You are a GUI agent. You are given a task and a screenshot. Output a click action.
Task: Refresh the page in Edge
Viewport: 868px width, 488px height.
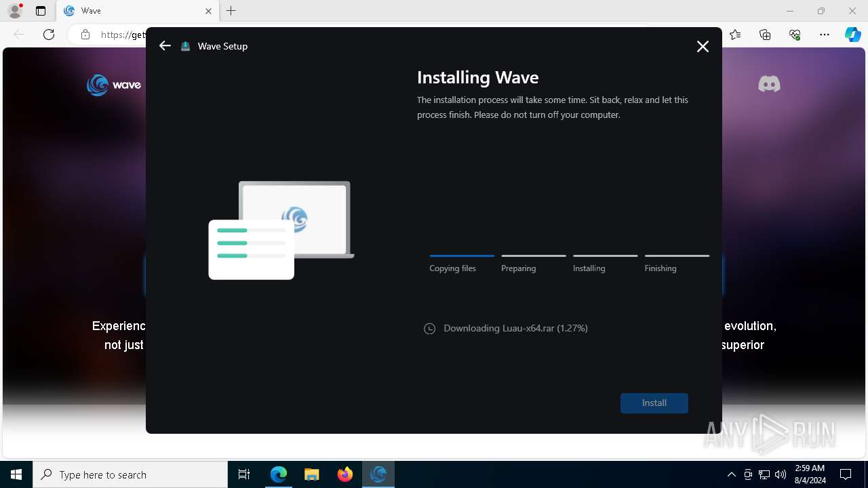49,35
